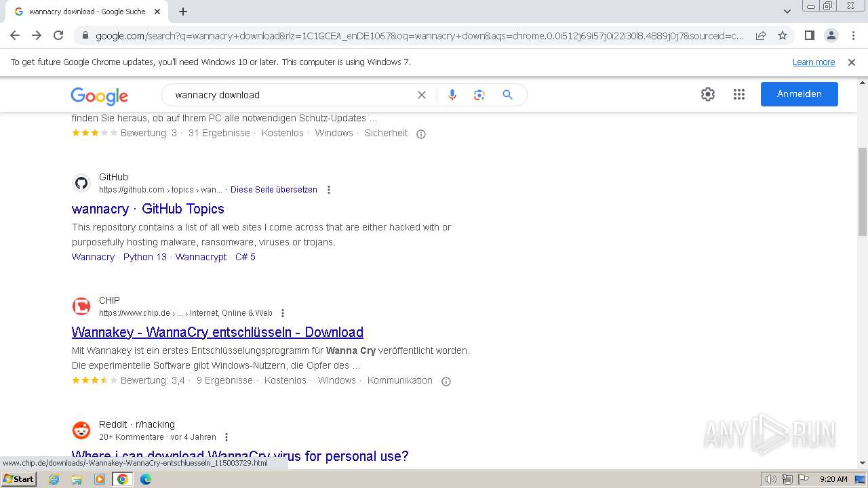This screenshot has height=488, width=868.
Task: Open the media player taskbar icon
Action: tap(100, 479)
